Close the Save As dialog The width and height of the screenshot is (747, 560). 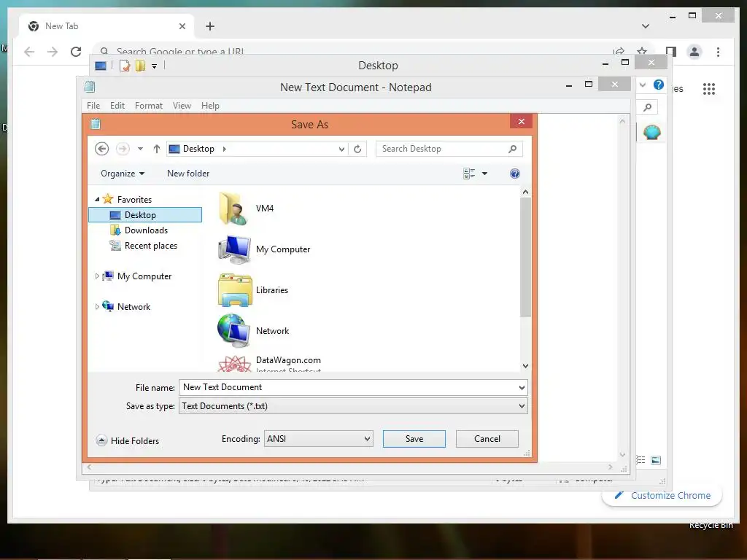(521, 122)
